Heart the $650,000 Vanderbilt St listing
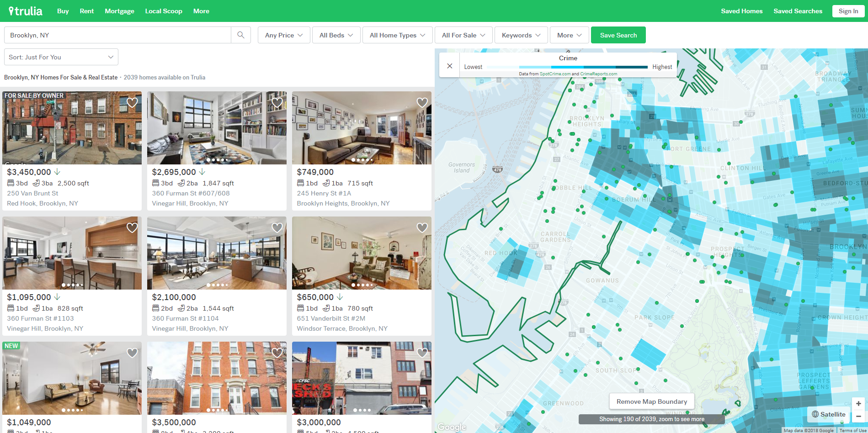The height and width of the screenshot is (433, 868). coord(422,228)
